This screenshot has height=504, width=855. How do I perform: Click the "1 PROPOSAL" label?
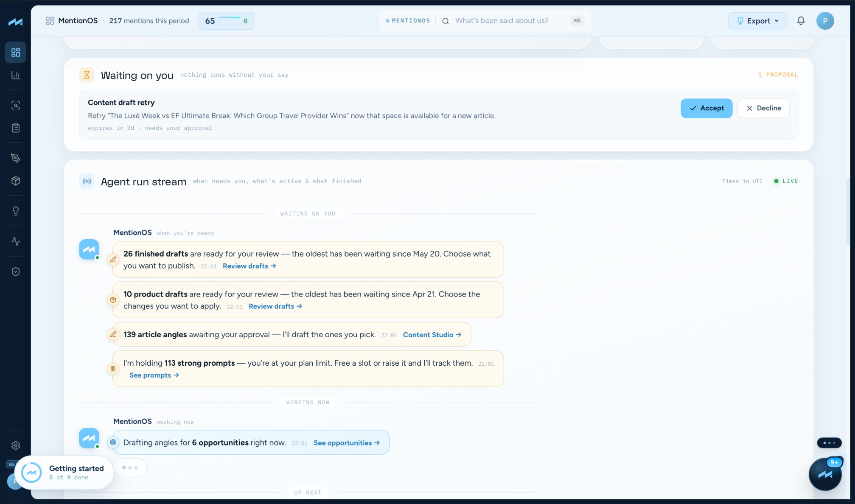pyautogui.click(x=778, y=75)
